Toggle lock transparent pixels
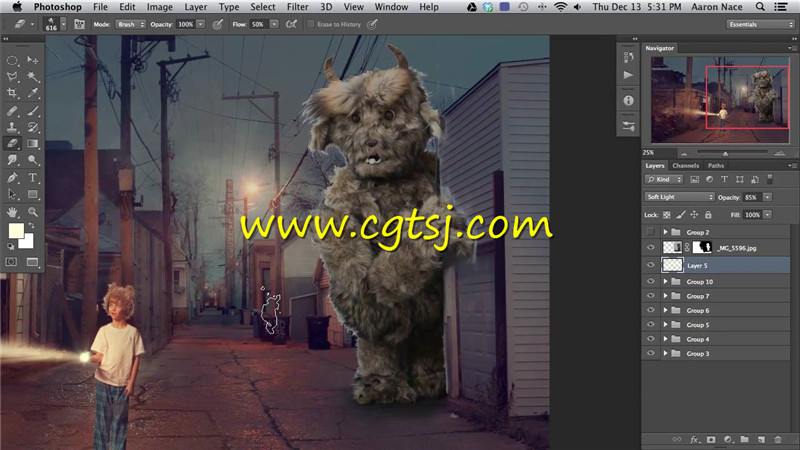Viewport: 800px width, 450px height. click(667, 215)
